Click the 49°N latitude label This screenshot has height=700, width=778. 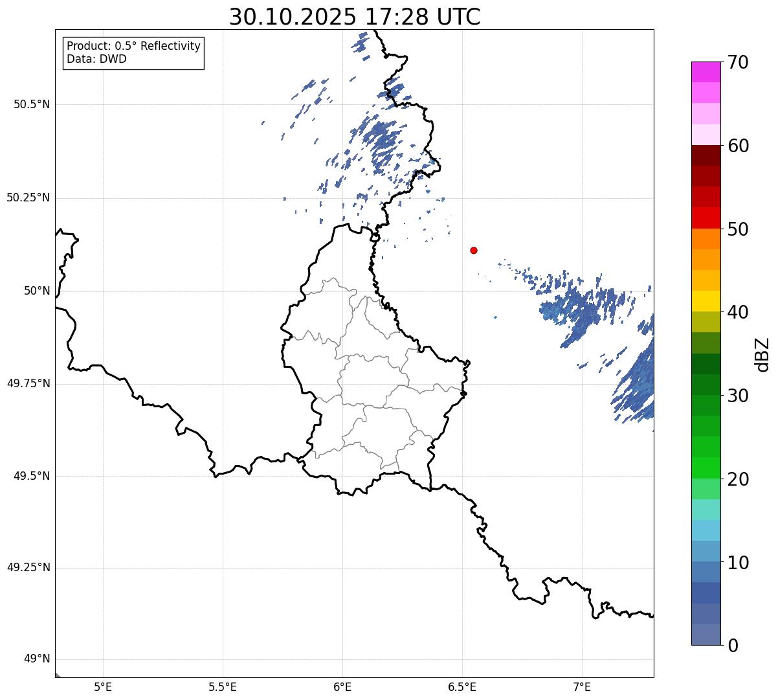click(x=37, y=659)
